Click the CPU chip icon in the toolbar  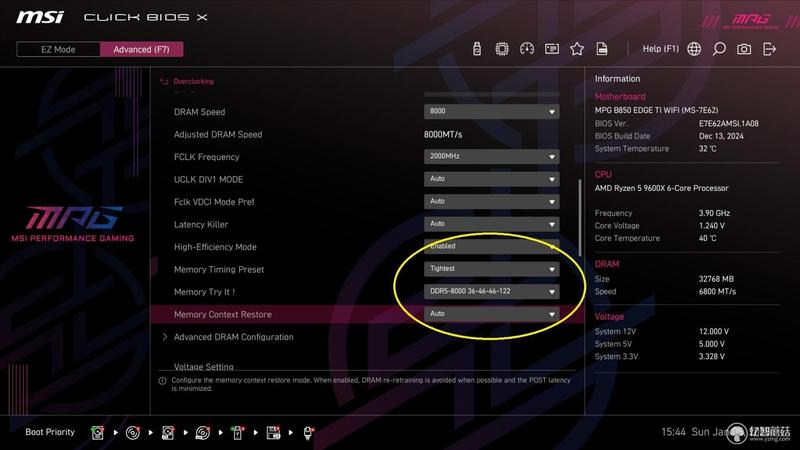[502, 49]
